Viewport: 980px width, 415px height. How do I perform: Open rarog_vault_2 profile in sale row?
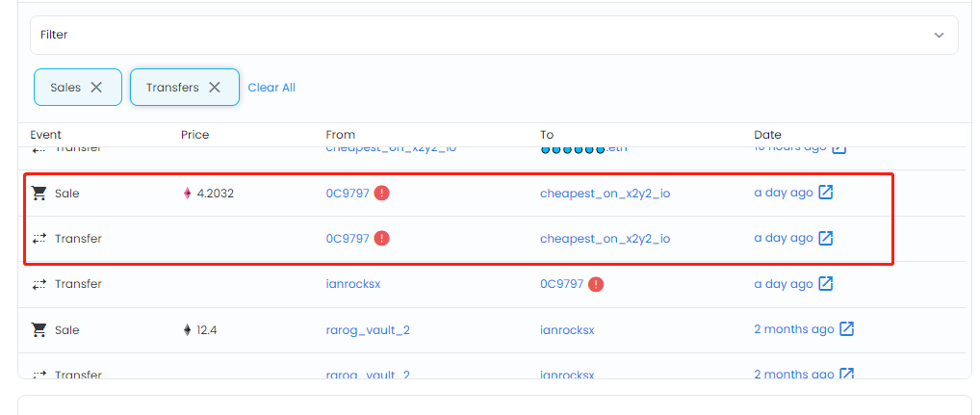368,329
